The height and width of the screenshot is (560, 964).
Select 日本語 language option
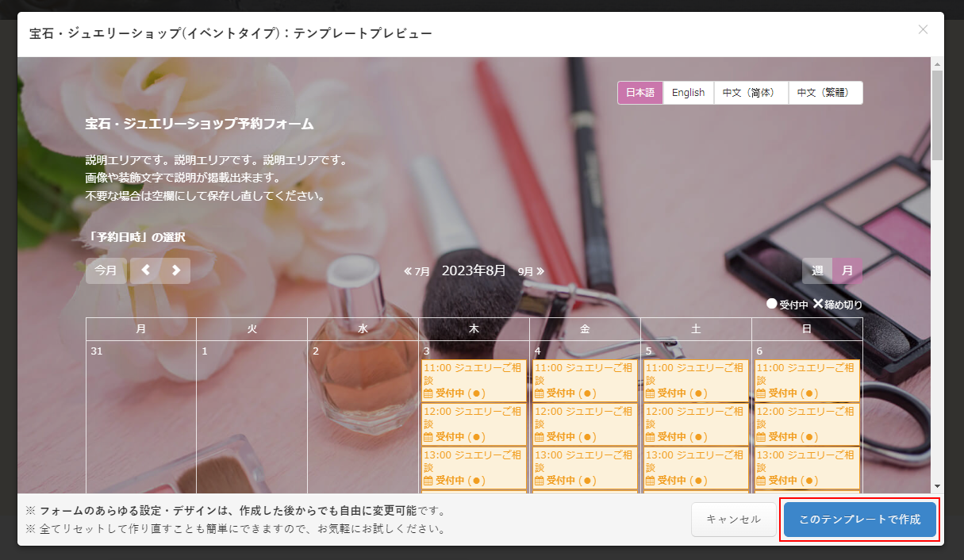(x=640, y=93)
